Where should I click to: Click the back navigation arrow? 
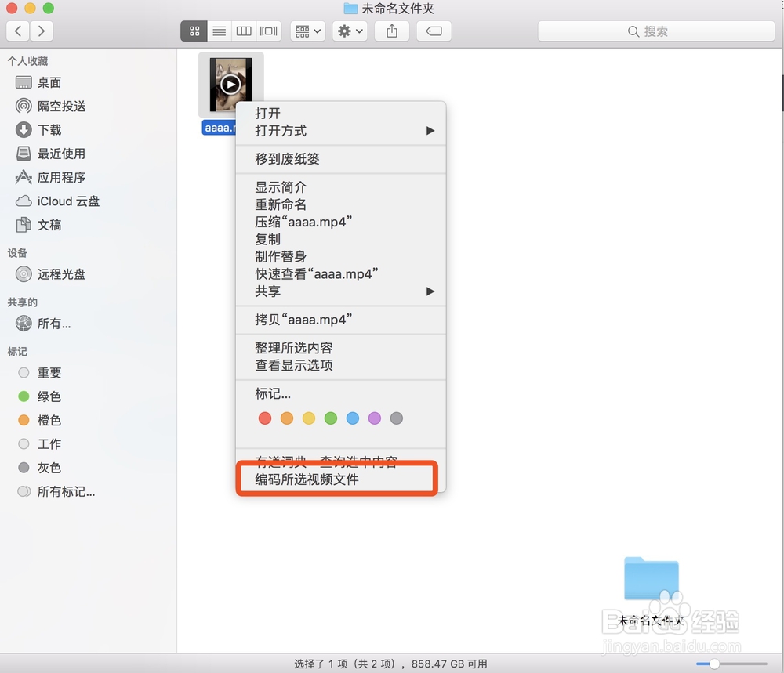click(17, 31)
